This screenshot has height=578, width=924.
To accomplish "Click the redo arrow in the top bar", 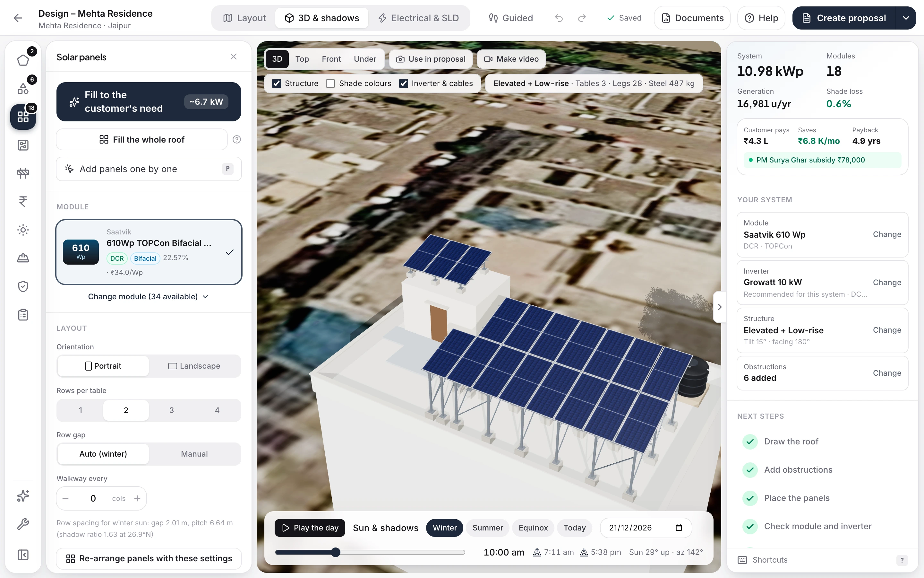I will [x=582, y=18].
